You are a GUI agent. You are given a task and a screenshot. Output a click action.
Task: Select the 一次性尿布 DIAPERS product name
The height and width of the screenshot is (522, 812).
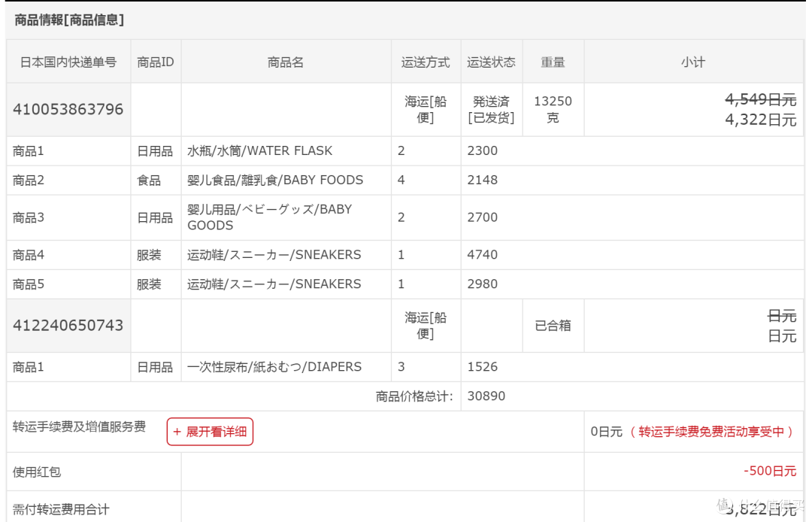tap(274, 366)
